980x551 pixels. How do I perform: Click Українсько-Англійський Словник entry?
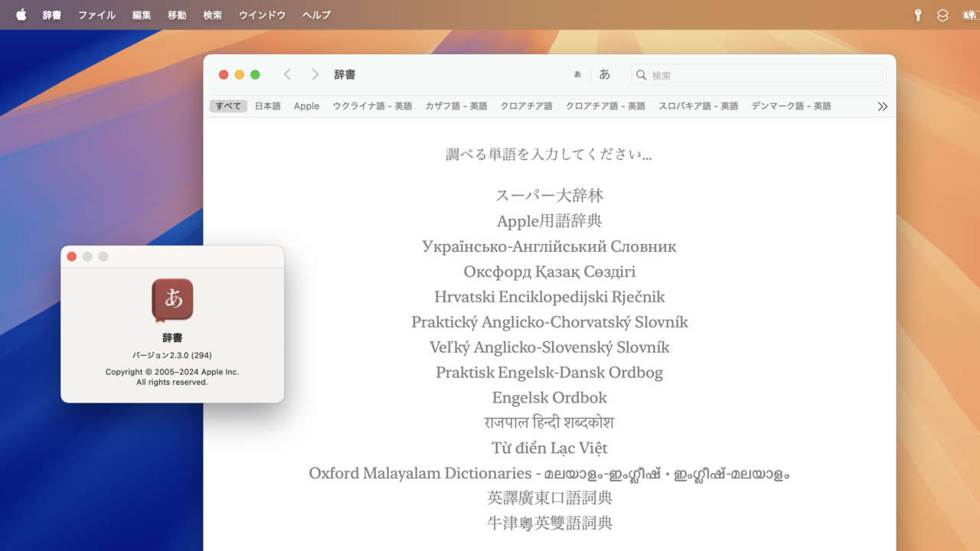pyautogui.click(x=550, y=246)
